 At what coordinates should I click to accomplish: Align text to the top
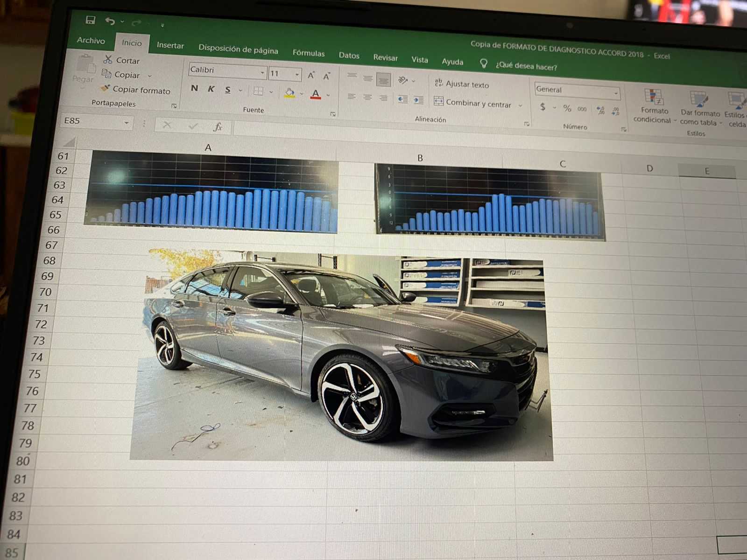[352, 76]
